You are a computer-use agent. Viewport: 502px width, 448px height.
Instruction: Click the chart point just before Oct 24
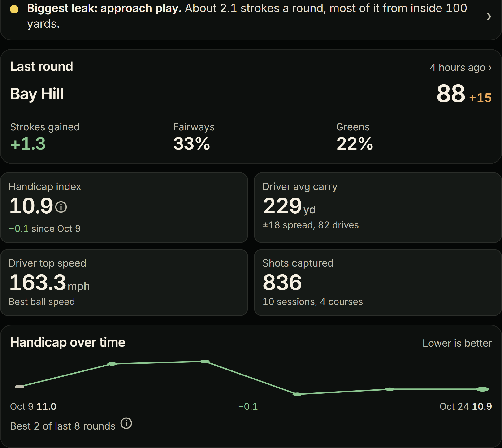tap(390, 389)
